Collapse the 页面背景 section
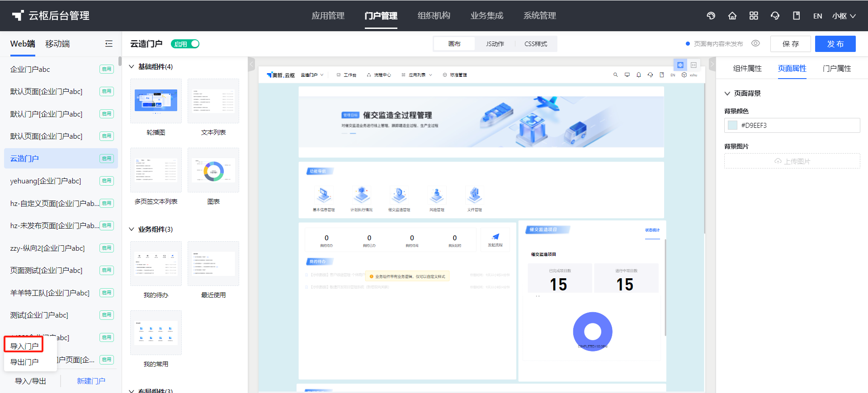This screenshot has height=393, width=868. tap(727, 94)
